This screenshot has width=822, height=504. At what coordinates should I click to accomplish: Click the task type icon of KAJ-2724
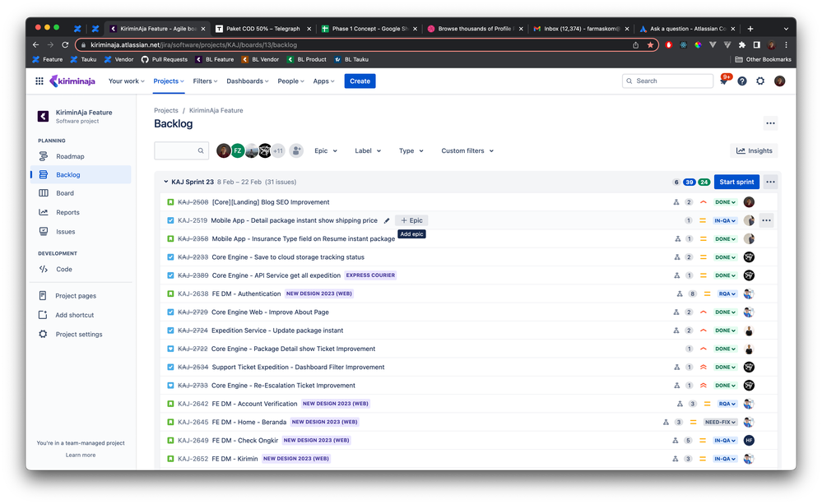[170, 331]
